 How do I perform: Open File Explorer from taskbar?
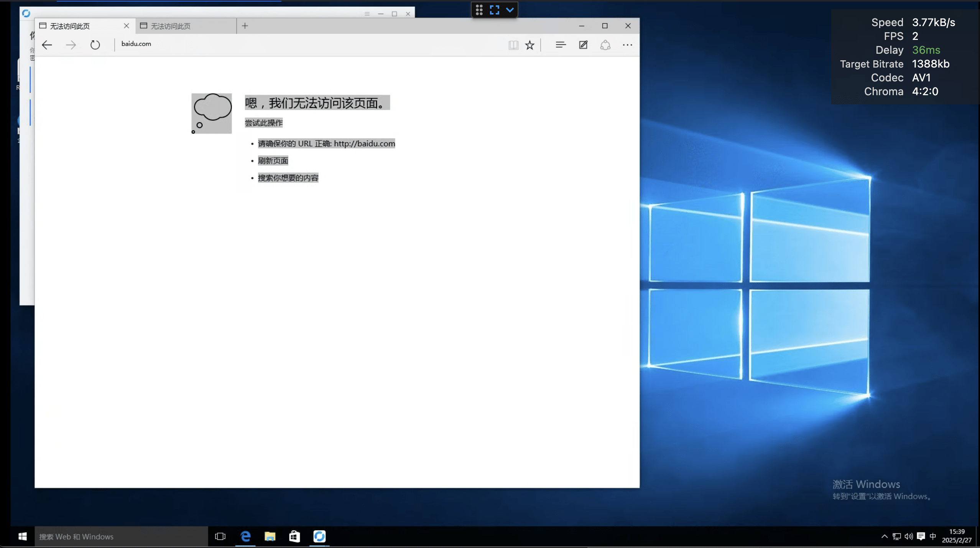coord(270,536)
